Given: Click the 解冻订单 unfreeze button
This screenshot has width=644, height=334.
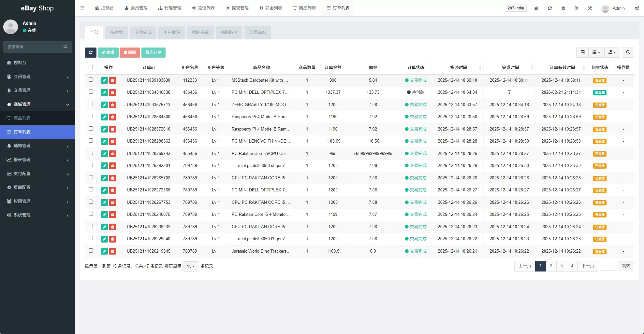Looking at the screenshot, I should click(154, 52).
